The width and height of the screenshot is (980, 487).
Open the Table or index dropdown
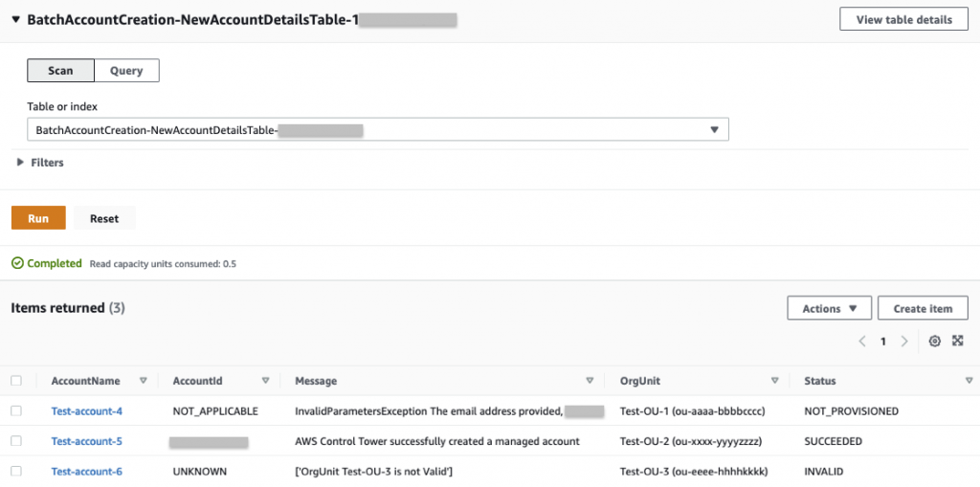click(377, 130)
